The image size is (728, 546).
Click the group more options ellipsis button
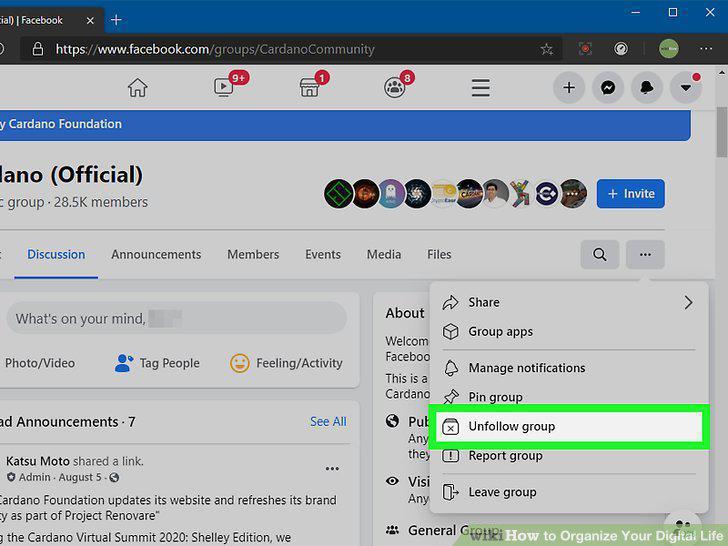click(645, 254)
